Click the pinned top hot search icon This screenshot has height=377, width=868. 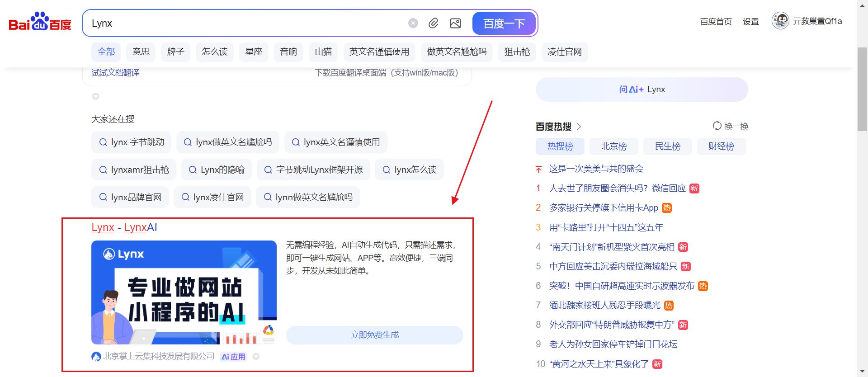(538, 169)
